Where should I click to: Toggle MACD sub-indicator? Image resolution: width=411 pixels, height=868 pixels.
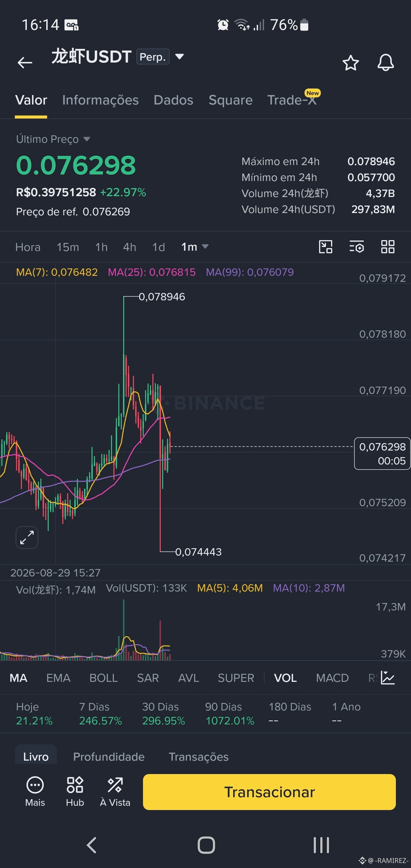(x=332, y=678)
